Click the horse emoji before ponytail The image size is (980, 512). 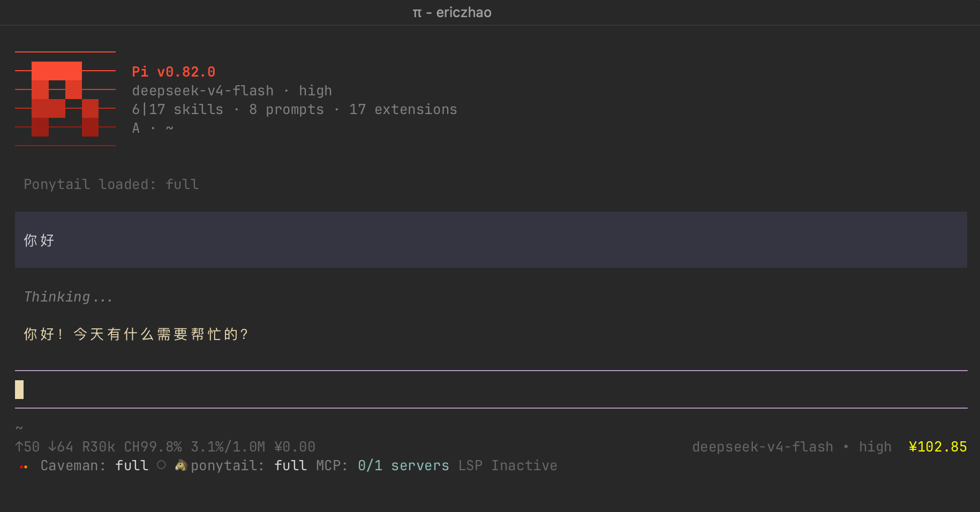point(181,465)
